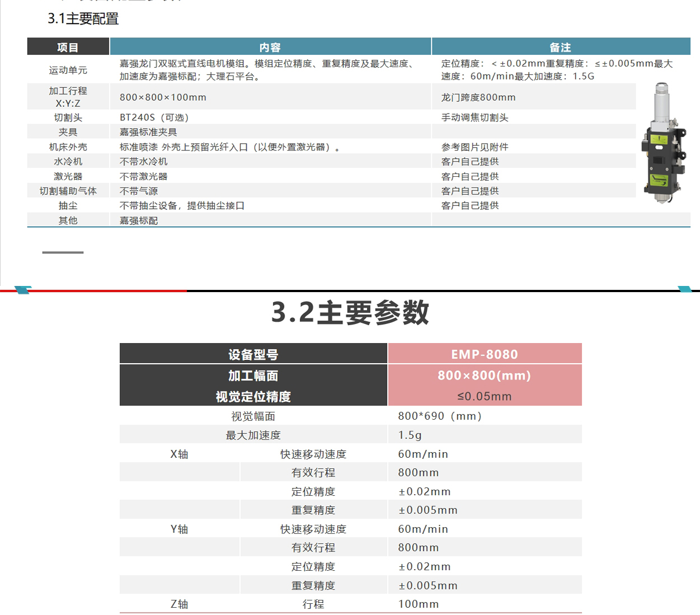Click the 3.1主要配置 section heading
Image resolution: width=700 pixels, height=615 pixels.
click(83, 19)
